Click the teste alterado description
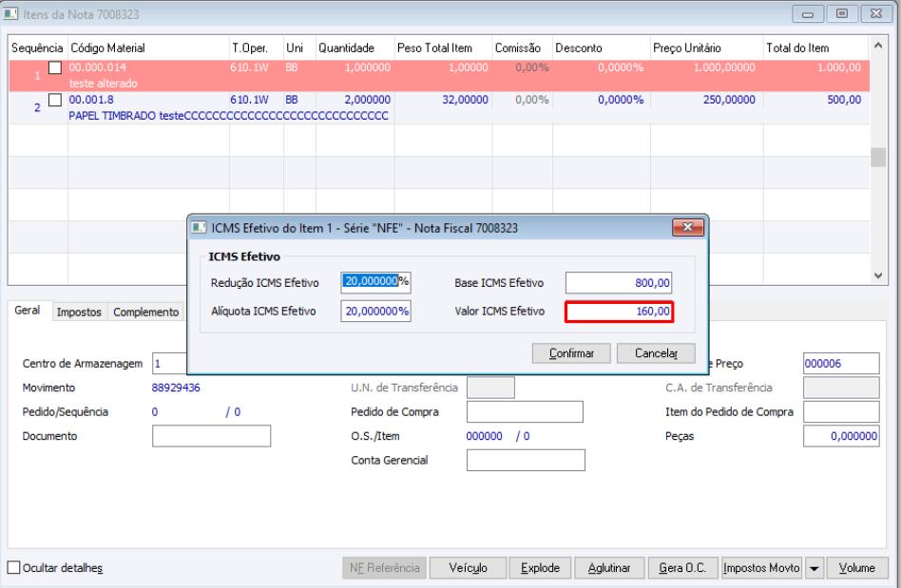 104,84
